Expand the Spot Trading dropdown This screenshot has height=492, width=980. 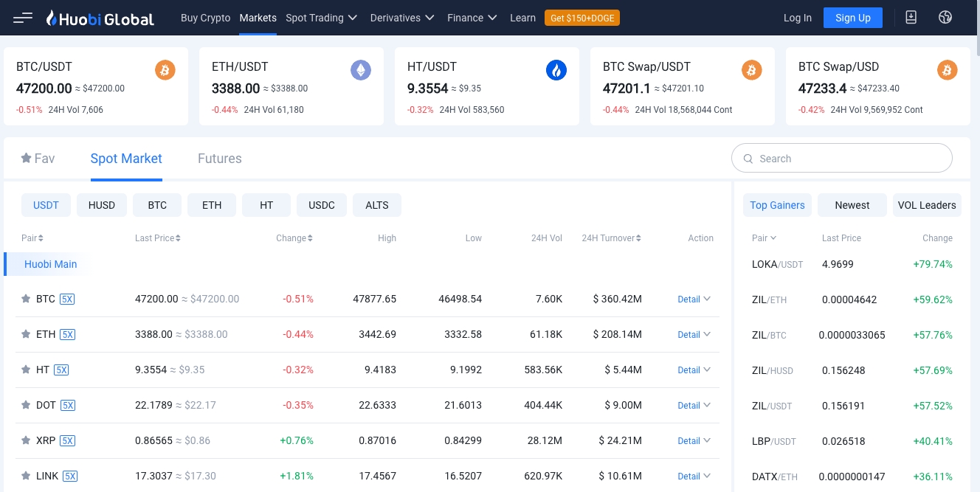click(x=321, y=18)
